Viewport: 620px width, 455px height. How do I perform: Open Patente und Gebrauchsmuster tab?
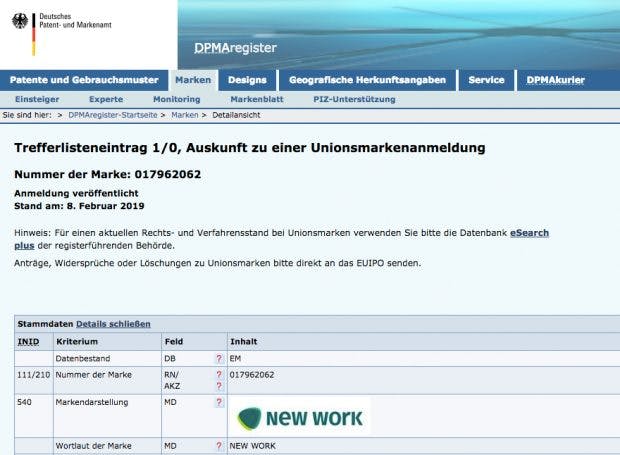tap(84, 80)
